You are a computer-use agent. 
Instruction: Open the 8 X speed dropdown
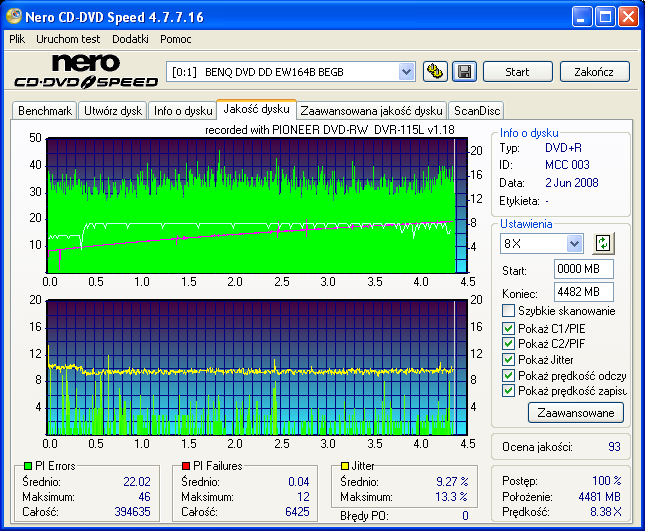point(574,243)
